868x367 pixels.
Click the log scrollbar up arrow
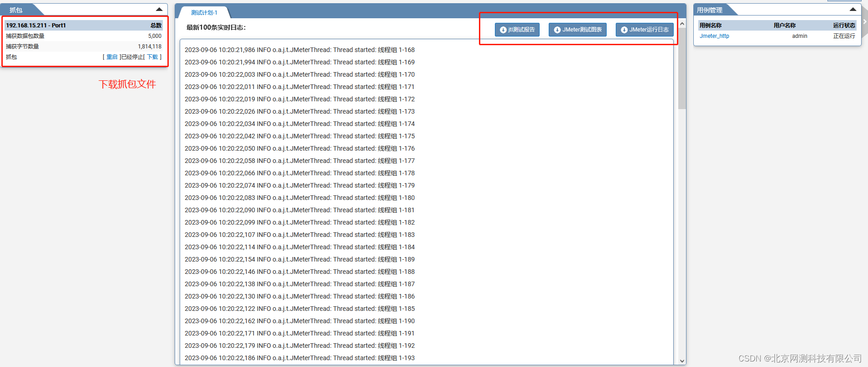[682, 24]
